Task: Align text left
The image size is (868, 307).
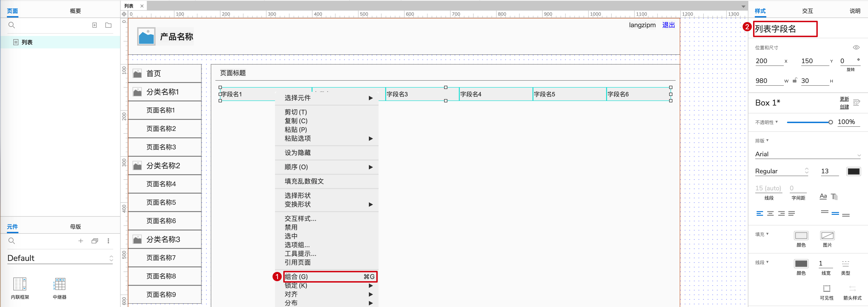Action: 759,213
